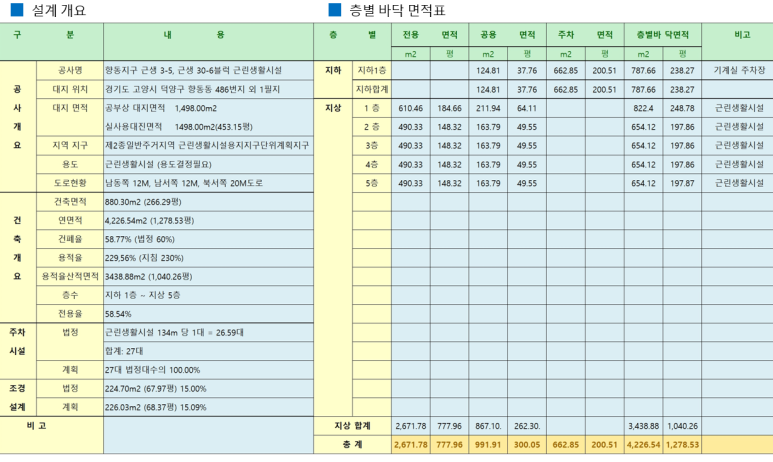773x462 pixels.
Task: Click '224.70m2 (67.97평) 15.00%' cell
Action: click(x=209, y=389)
